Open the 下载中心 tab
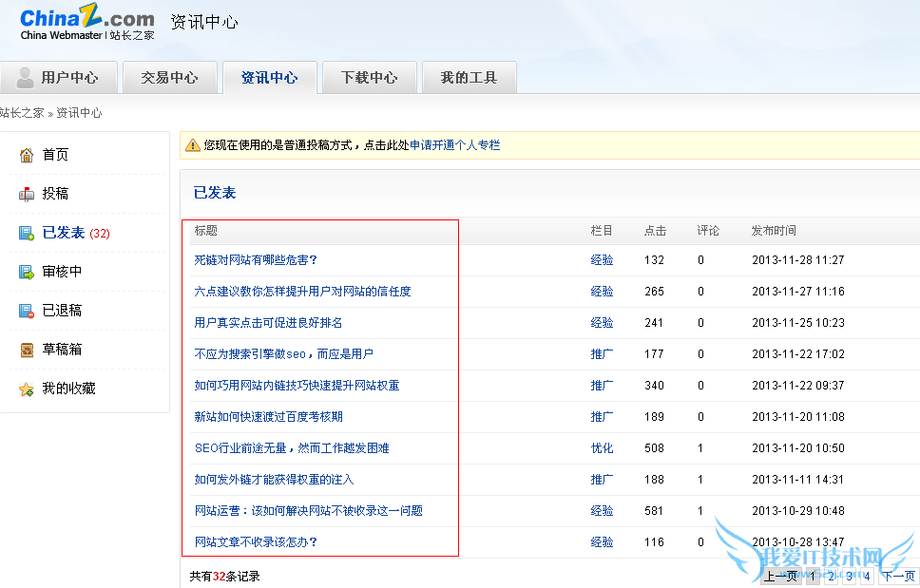920x588 pixels. pos(369,77)
